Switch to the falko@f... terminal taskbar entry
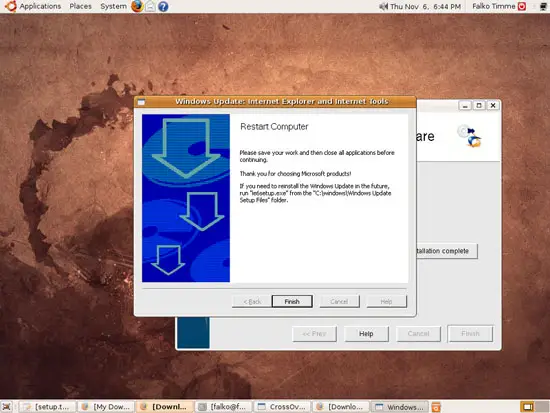Screen dimensions: 550x413 coord(223,407)
